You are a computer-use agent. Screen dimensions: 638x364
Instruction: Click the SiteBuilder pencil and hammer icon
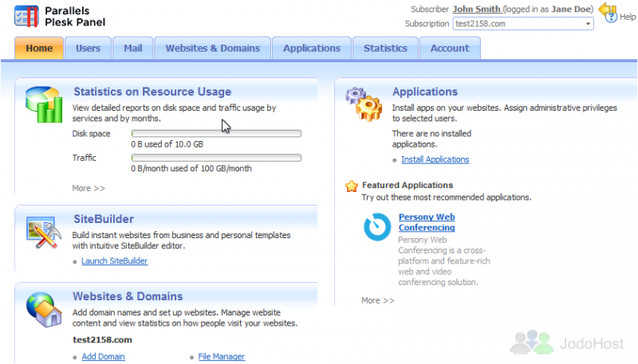pos(44,233)
